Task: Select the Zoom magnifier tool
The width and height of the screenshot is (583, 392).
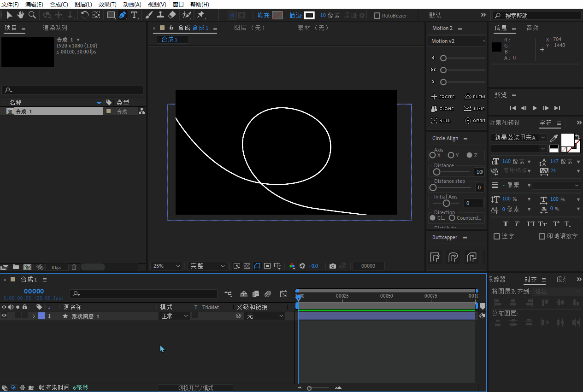Action: click(x=32, y=15)
